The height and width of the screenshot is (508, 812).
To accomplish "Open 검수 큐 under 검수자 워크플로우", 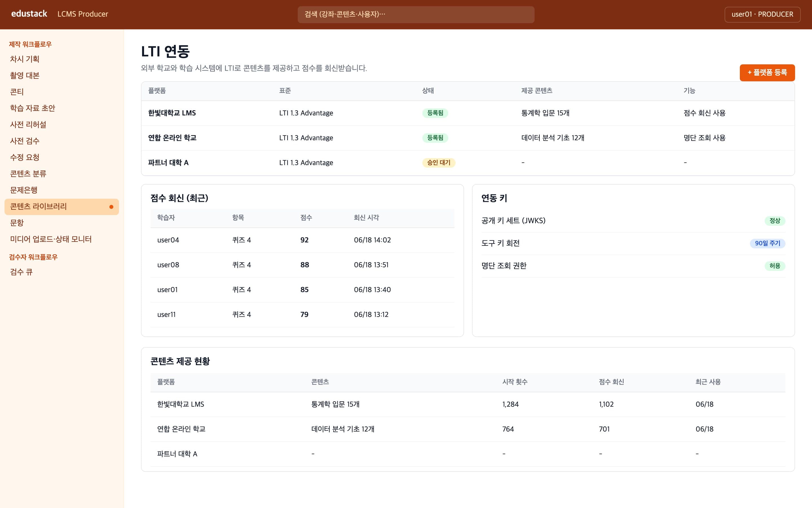I will [62, 272].
